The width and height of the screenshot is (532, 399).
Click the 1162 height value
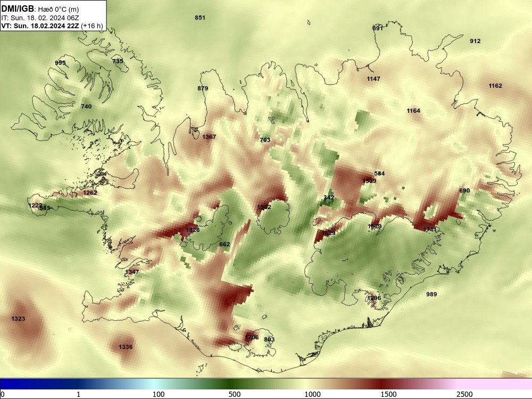[495, 86]
